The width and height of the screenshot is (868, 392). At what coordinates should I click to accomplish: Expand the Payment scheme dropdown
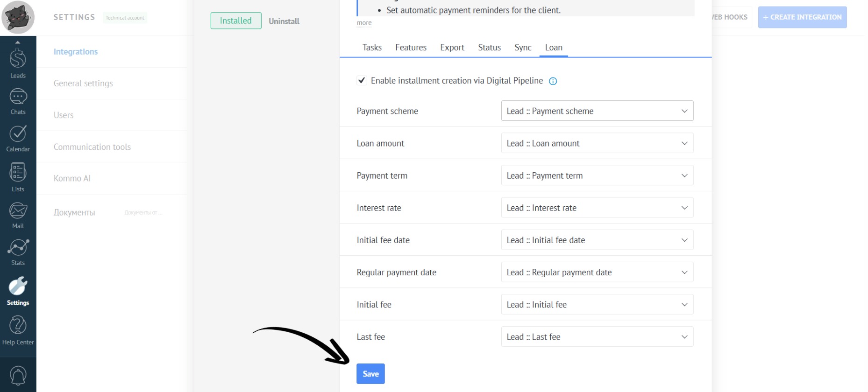point(597,111)
